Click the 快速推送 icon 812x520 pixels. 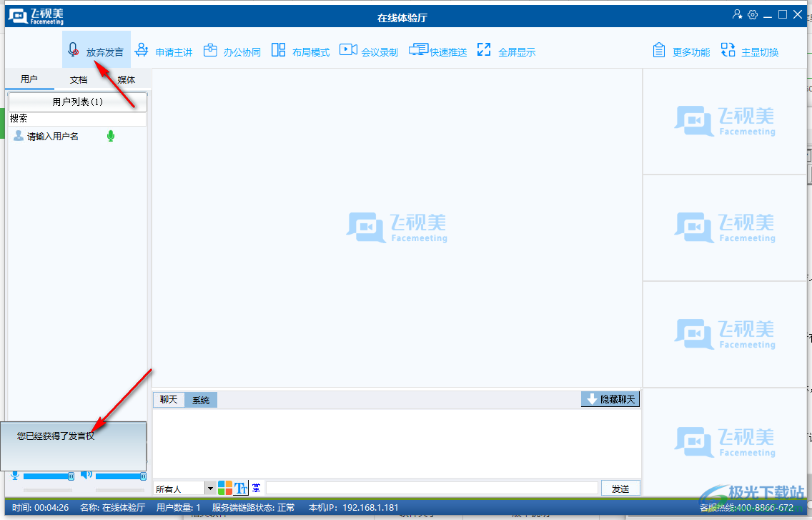point(419,50)
